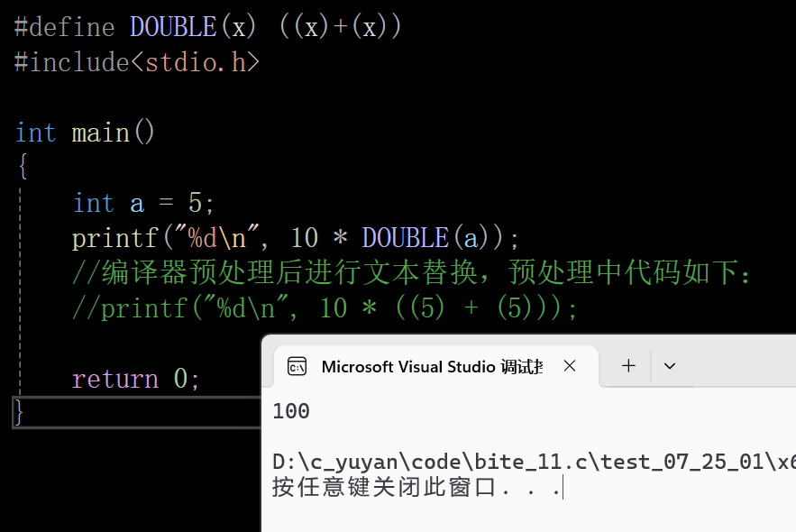Screen dimensions: 796x532
Task: Click the opening brace under int main
Action: click(23, 167)
